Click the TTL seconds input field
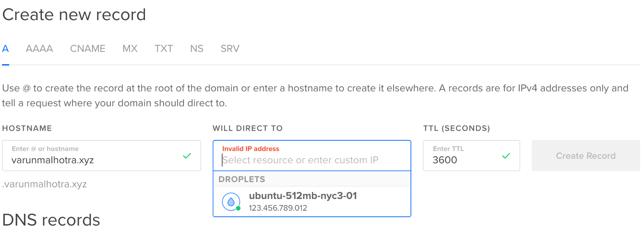 tap(463, 160)
